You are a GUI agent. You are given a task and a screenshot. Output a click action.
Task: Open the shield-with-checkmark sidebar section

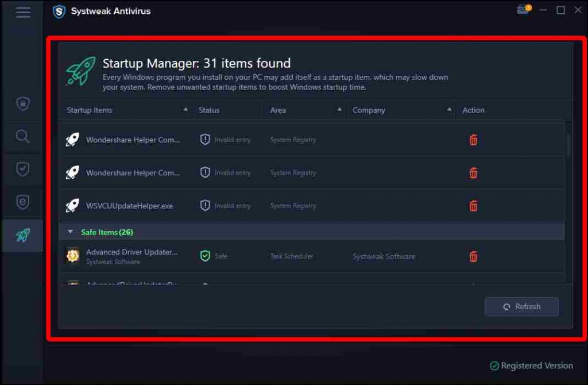pos(23,169)
